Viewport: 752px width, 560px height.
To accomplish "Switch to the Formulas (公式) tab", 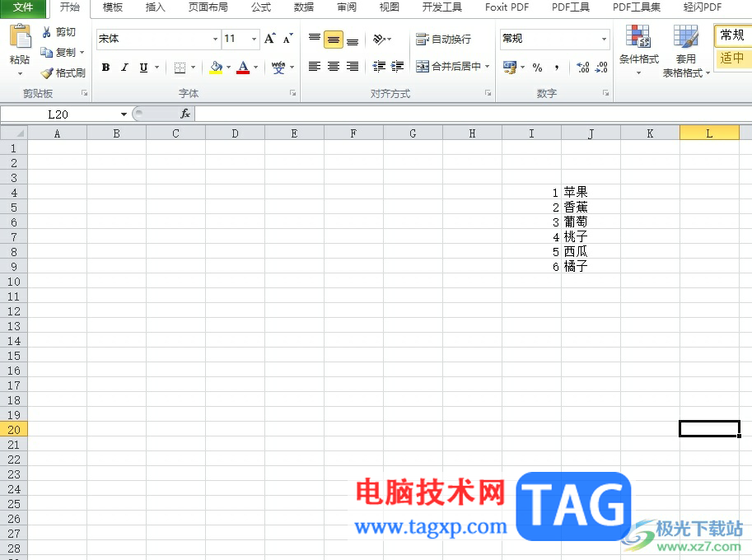I will pyautogui.click(x=261, y=7).
